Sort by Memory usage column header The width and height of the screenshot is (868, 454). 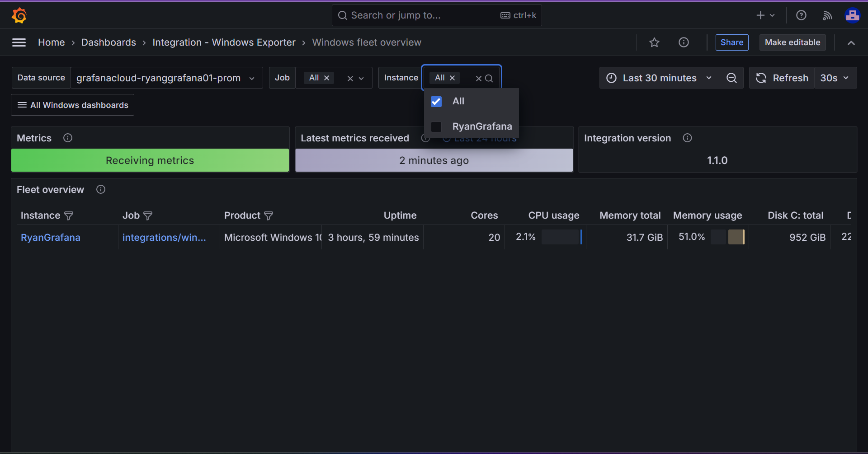pos(708,215)
